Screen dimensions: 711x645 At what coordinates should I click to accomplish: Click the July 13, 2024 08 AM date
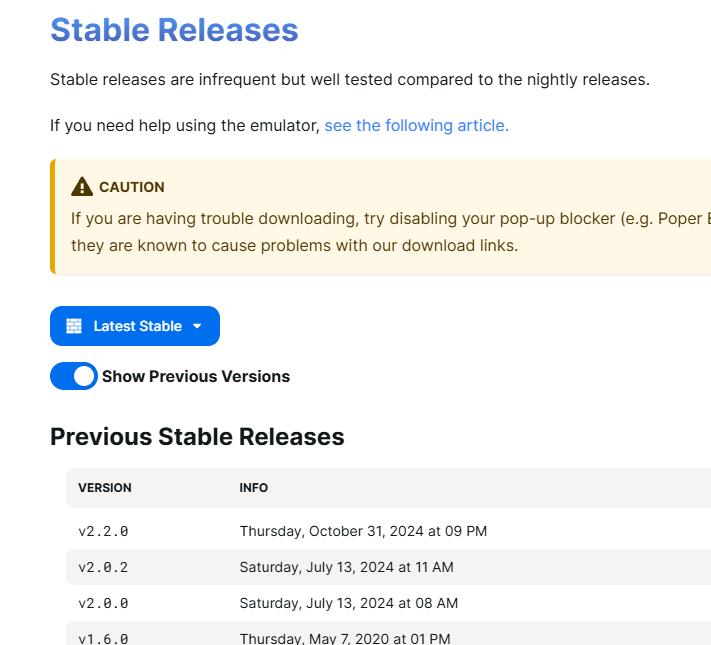click(348, 603)
